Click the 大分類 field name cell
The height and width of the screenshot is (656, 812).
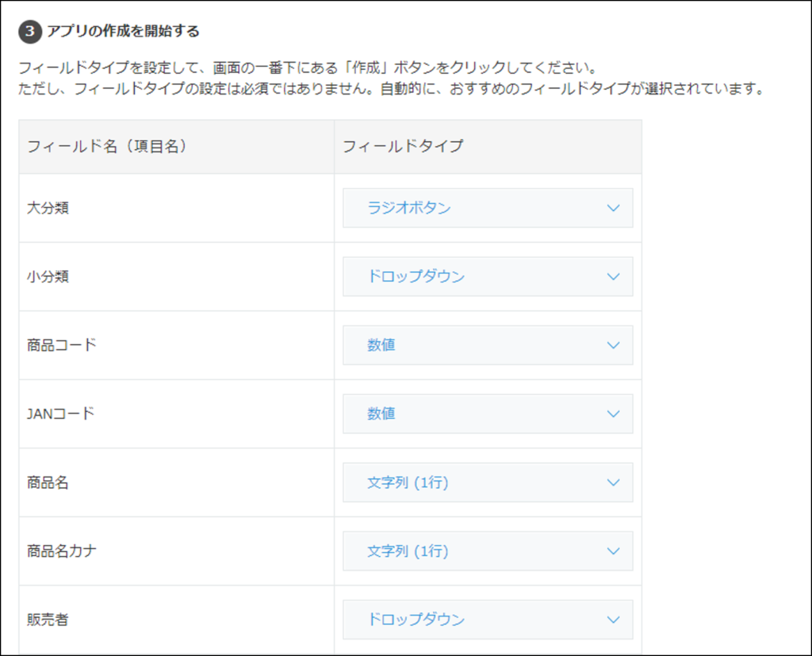177,208
